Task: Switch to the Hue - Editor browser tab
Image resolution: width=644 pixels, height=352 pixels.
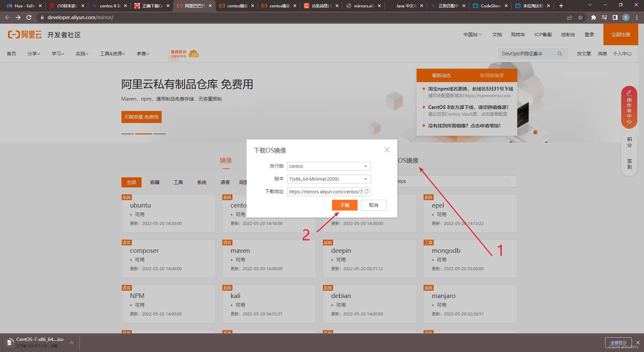Action: (x=24, y=6)
